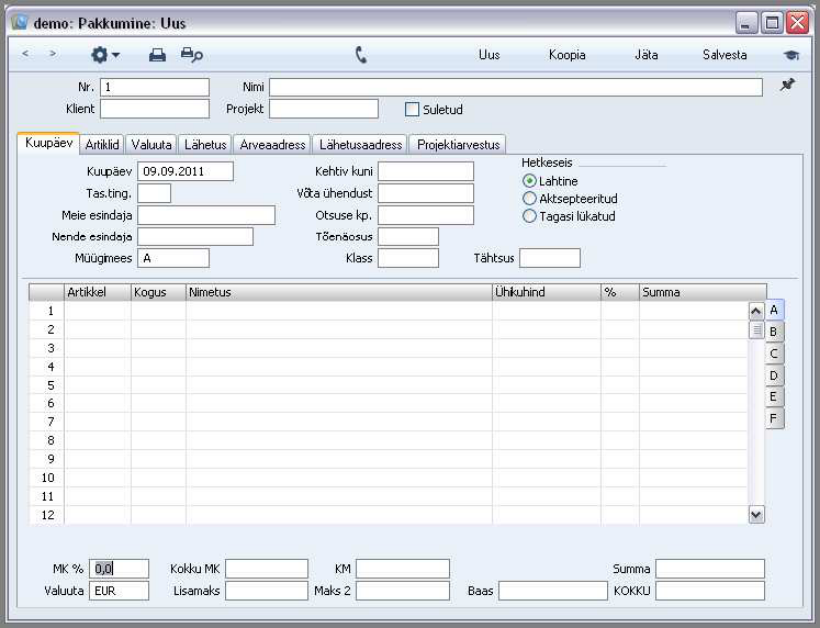Go to next record arrow
This screenshot has width=820, height=628.
tap(52, 54)
